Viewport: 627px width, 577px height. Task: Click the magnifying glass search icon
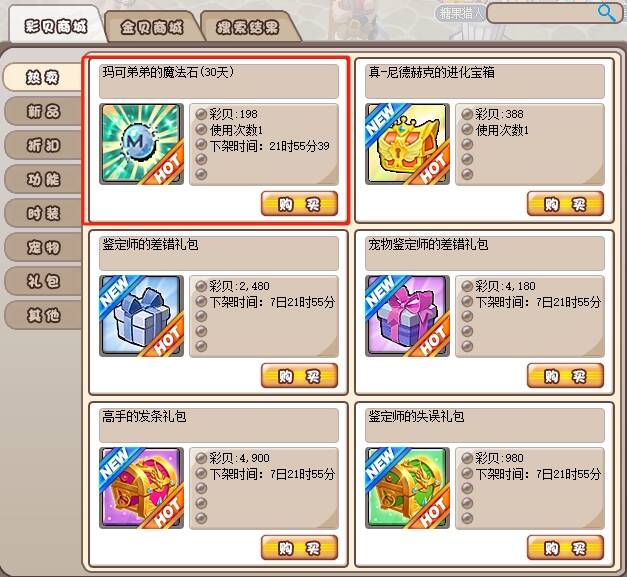pos(607,13)
